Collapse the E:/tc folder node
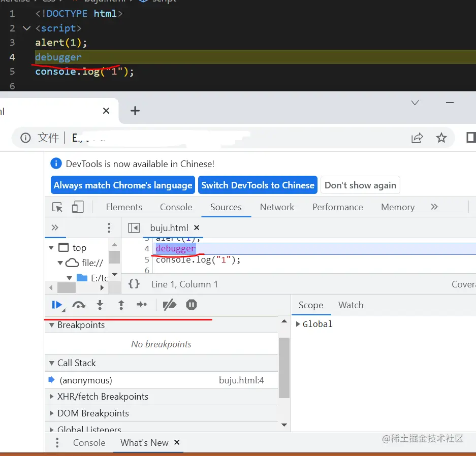Image resolution: width=476 pixels, height=456 pixels. [x=69, y=278]
